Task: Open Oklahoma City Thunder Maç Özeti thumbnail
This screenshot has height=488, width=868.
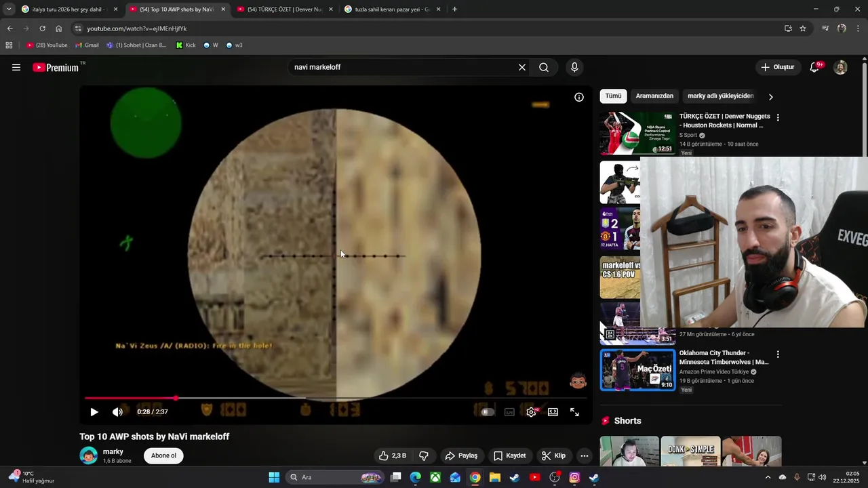Action: [x=637, y=369]
